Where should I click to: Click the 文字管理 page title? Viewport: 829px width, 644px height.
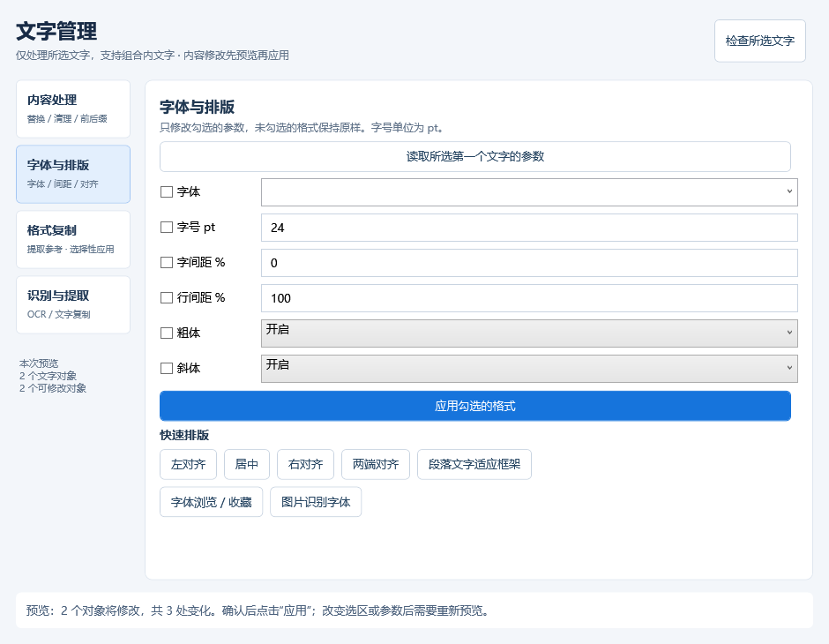pyautogui.click(x=56, y=31)
